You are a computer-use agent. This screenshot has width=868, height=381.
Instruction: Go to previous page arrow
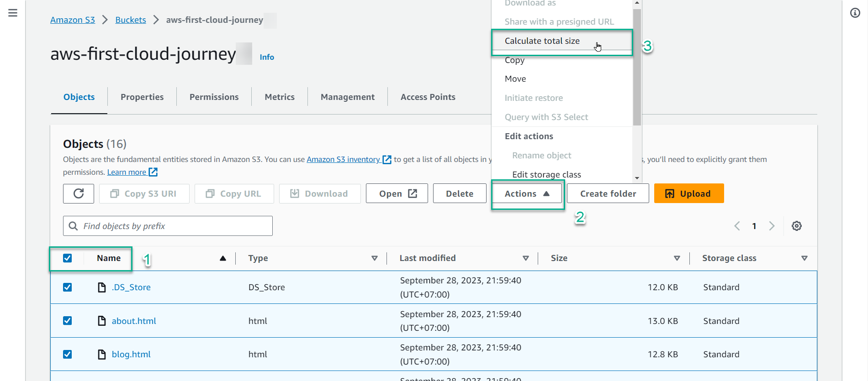tap(737, 226)
